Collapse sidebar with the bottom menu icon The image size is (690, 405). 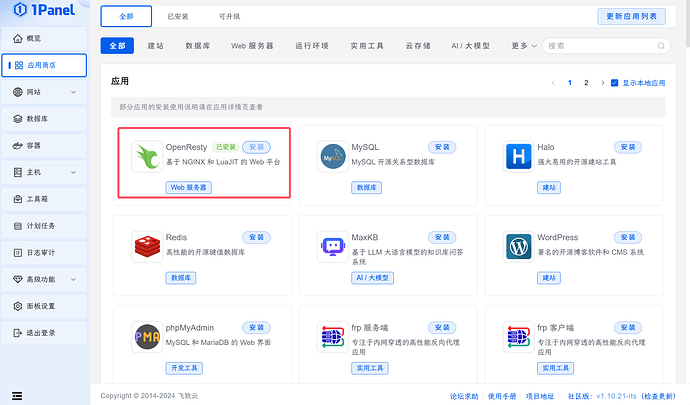[17, 396]
